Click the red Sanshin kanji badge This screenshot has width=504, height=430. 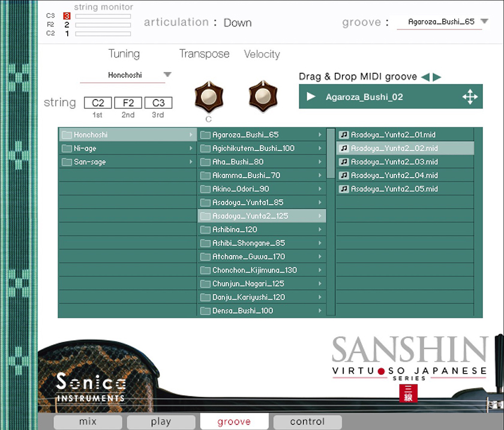pos(408,393)
